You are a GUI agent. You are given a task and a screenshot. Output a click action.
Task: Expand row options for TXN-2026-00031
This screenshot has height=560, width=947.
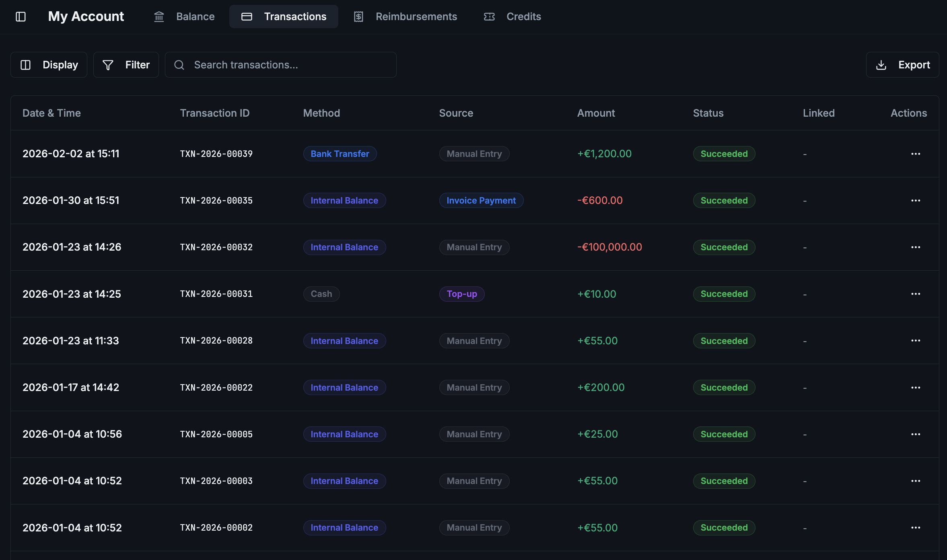[916, 294]
